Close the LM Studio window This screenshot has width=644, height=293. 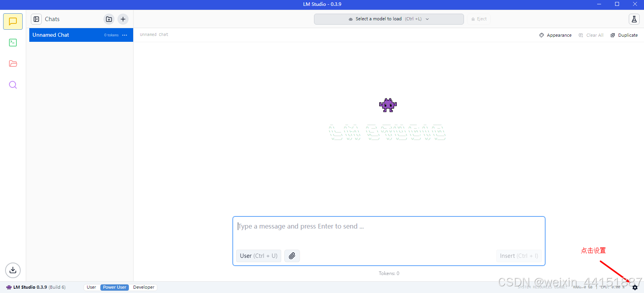[635, 4]
